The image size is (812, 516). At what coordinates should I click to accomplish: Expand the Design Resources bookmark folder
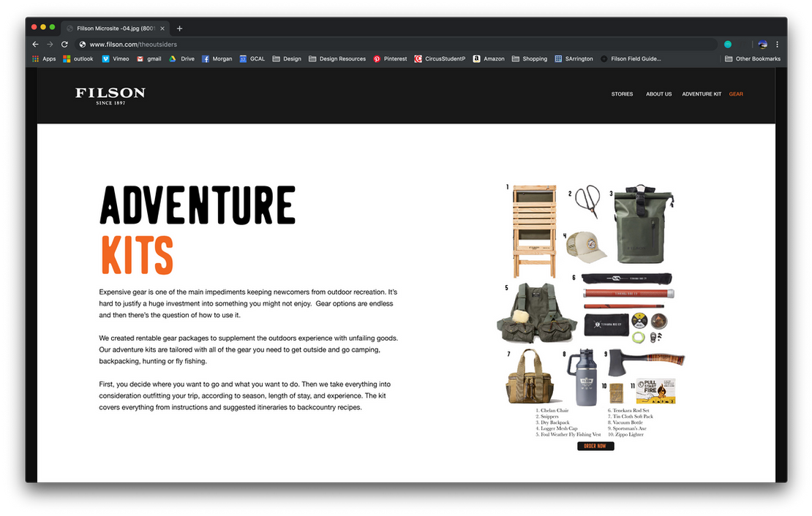(337, 59)
